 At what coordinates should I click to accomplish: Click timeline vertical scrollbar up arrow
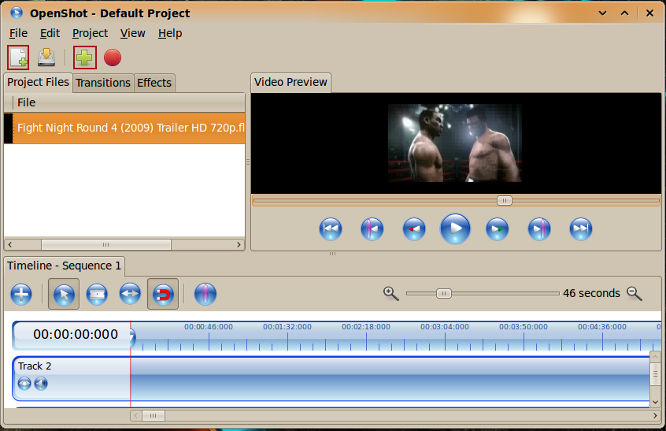655,357
